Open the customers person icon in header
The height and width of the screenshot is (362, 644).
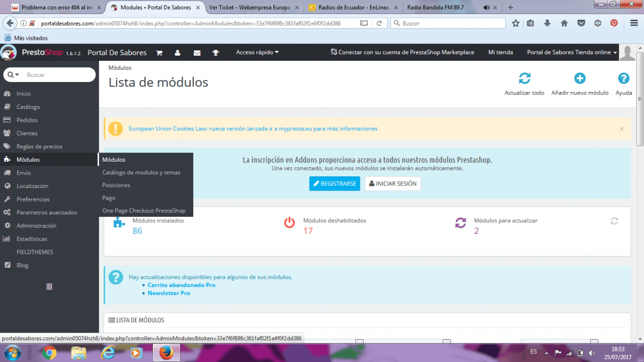[177, 53]
